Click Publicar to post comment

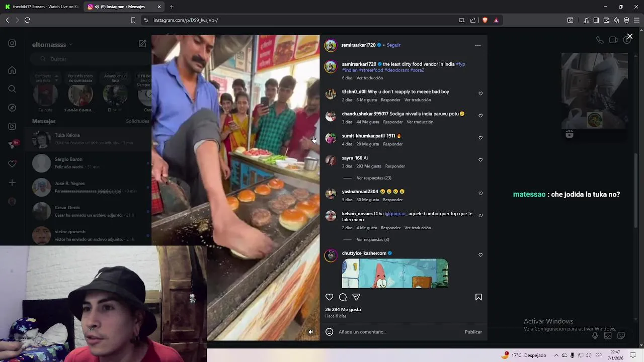pyautogui.click(x=473, y=332)
